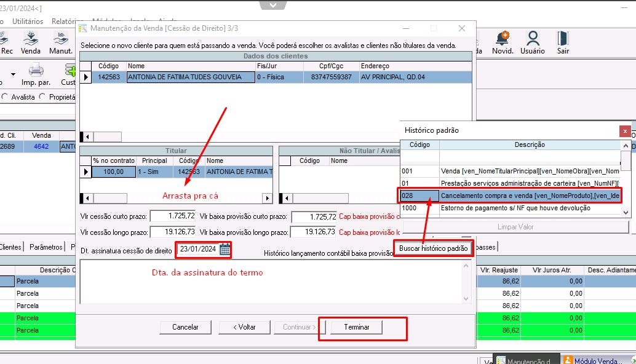
Task: Click the Rec toolbar icon
Action: 6,43
